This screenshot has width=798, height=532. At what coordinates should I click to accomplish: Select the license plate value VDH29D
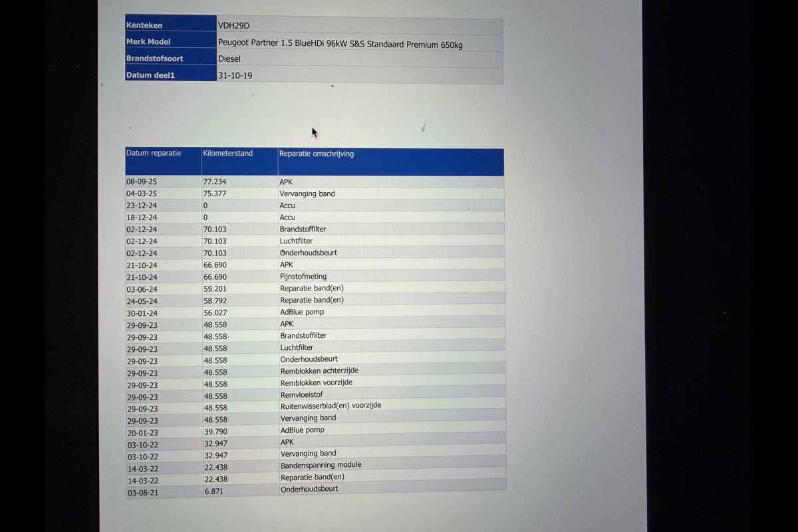click(x=234, y=25)
